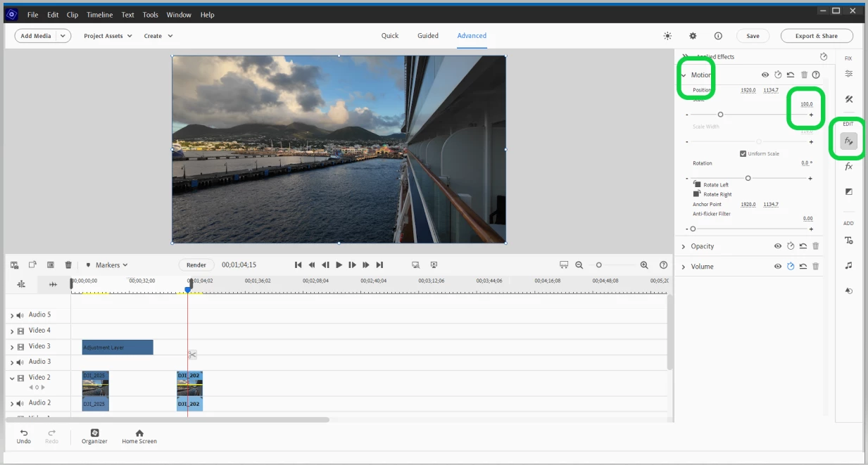Toggle animation stopwatch for Motion

point(778,75)
